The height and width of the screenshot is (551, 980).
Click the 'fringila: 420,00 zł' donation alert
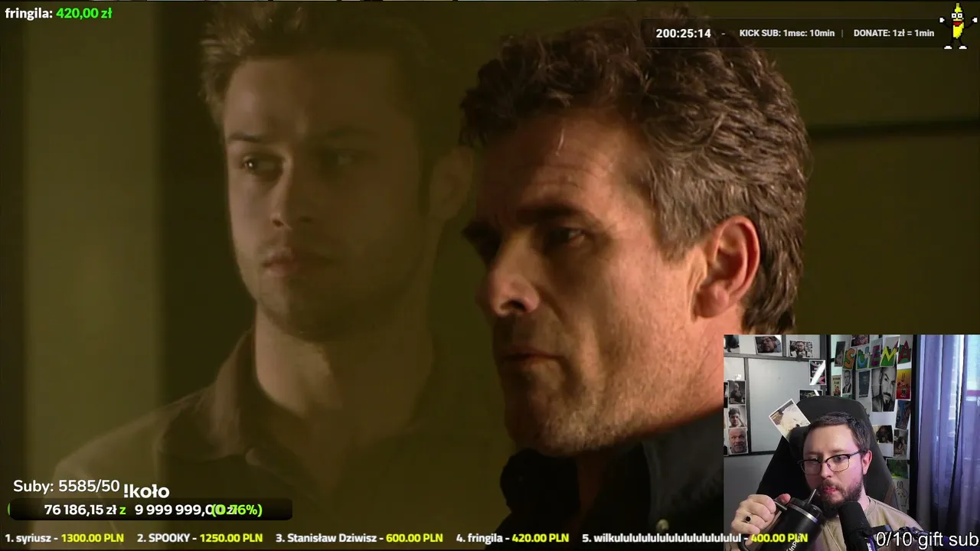click(58, 13)
